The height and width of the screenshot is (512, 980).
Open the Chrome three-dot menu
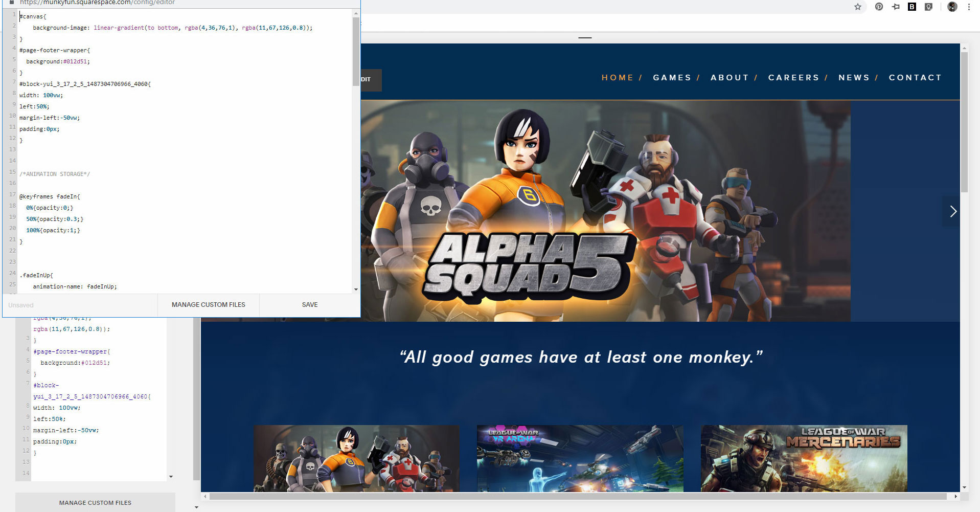pyautogui.click(x=969, y=7)
